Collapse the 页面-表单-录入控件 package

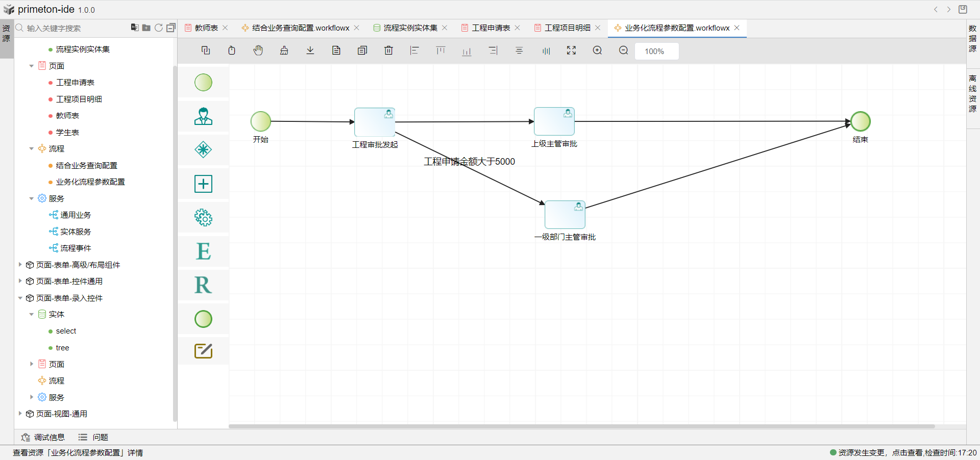point(20,298)
